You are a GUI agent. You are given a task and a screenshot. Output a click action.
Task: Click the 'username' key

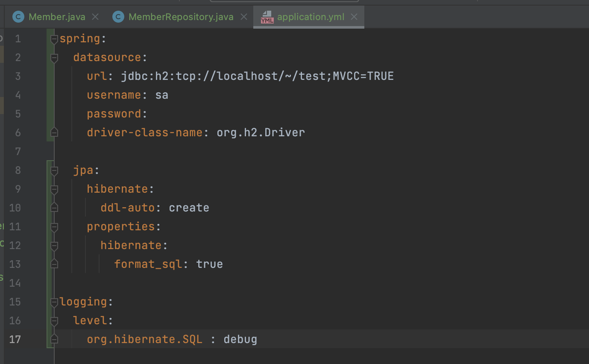pyautogui.click(x=114, y=95)
